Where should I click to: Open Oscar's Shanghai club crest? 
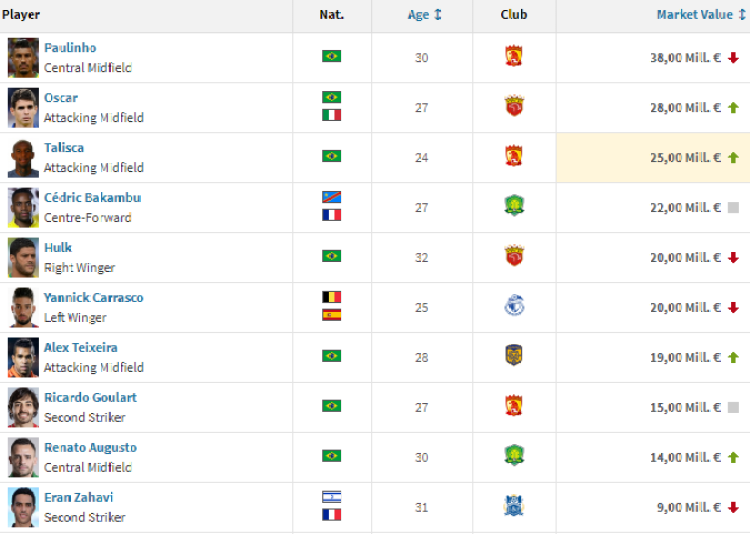[x=514, y=106]
